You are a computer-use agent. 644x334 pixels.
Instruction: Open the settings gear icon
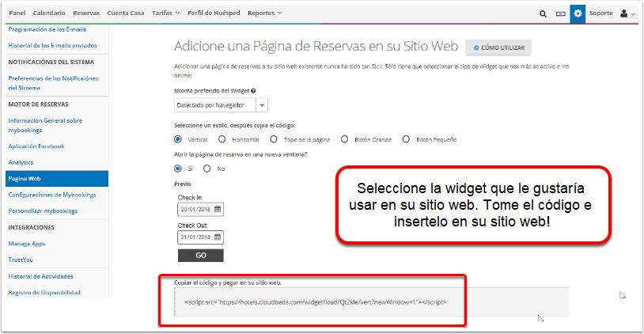click(x=578, y=13)
